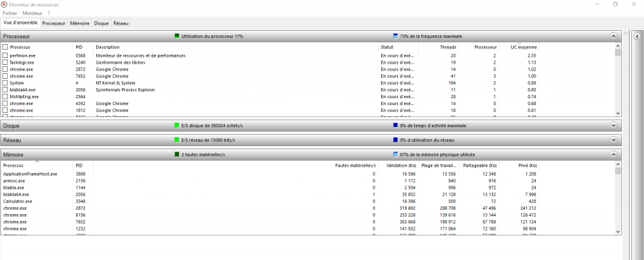Click blue network utilization indicator square
644x260 pixels.
(x=396, y=140)
